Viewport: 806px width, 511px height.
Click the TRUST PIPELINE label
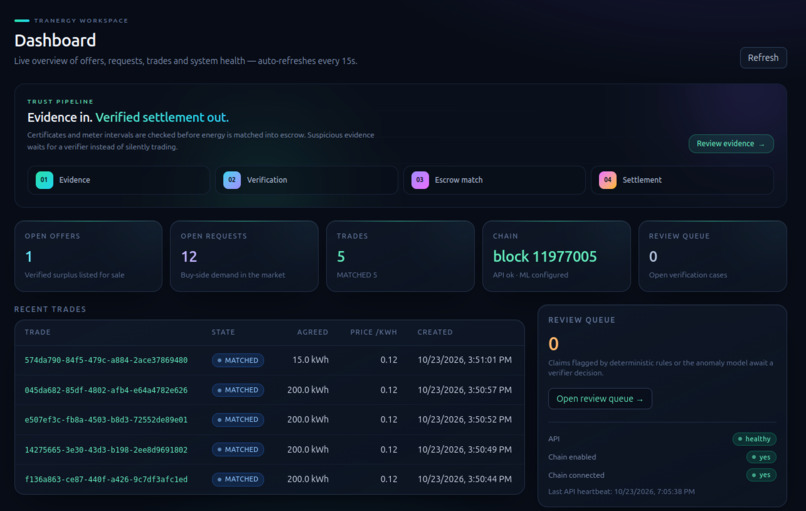pos(60,102)
